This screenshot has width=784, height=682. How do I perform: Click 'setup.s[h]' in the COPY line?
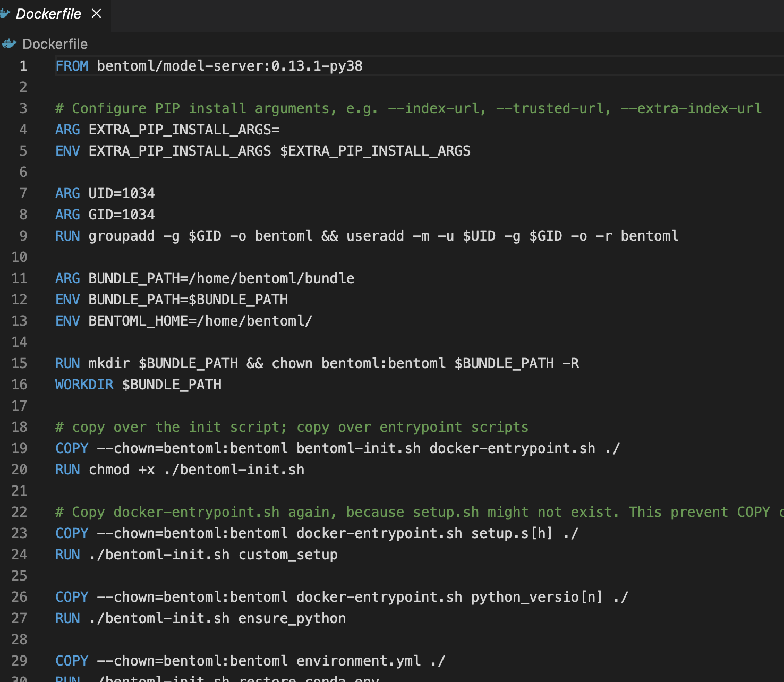click(x=512, y=533)
